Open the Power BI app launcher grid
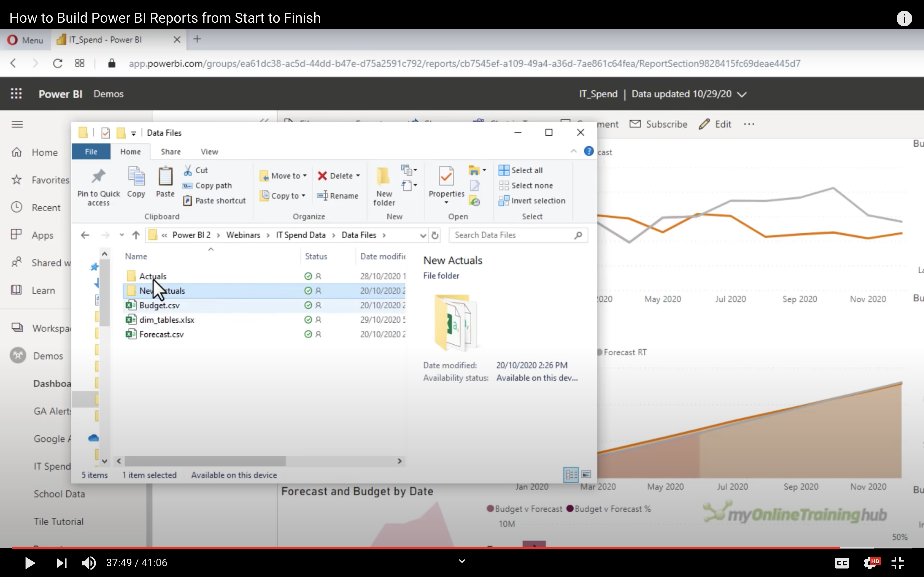Image resolution: width=924 pixels, height=577 pixels. (16, 94)
